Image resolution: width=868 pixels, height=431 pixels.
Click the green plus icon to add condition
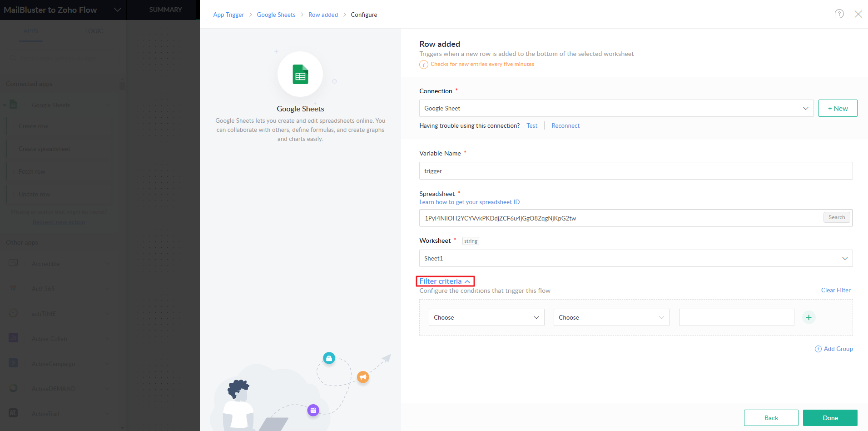click(808, 317)
